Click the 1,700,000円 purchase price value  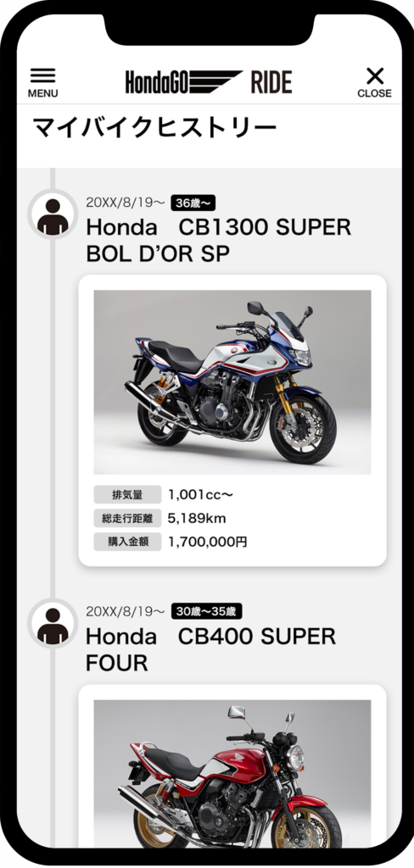click(x=207, y=542)
